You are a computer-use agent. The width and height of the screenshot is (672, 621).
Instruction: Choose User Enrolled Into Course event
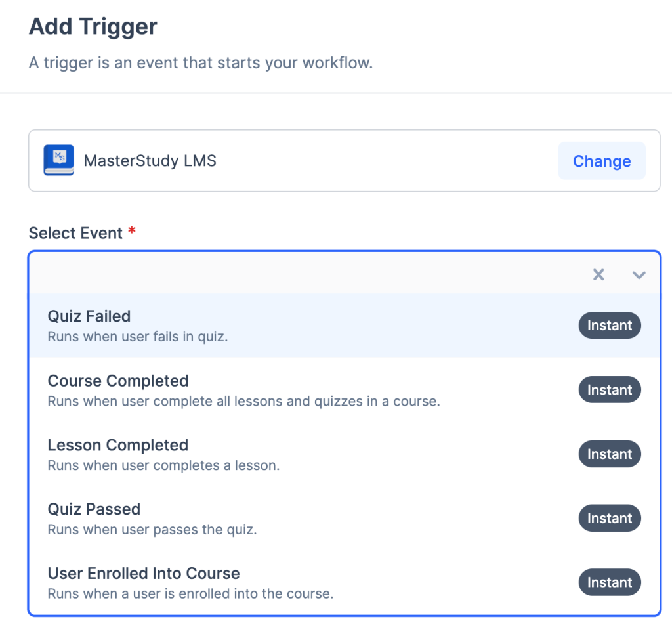point(144,574)
